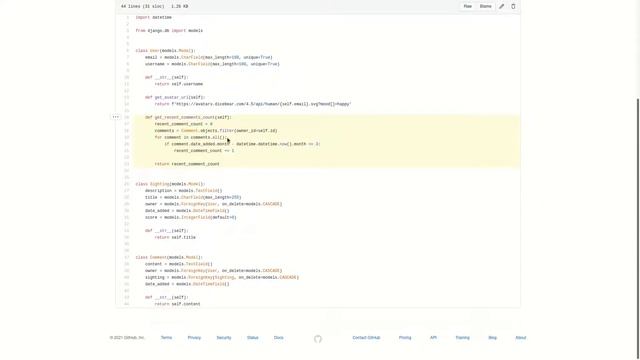Open the Training footer link
Image resolution: width=640 pixels, height=360 pixels.
click(x=462, y=338)
